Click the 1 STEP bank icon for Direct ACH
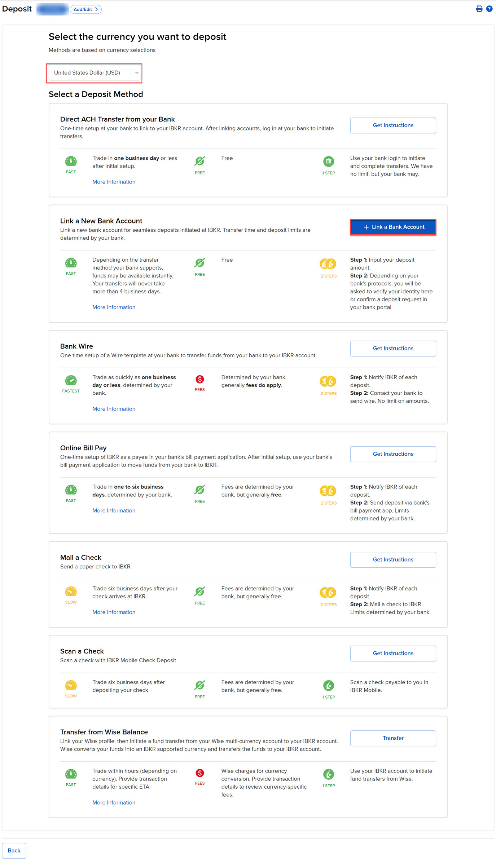The width and height of the screenshot is (496, 868). tap(328, 161)
